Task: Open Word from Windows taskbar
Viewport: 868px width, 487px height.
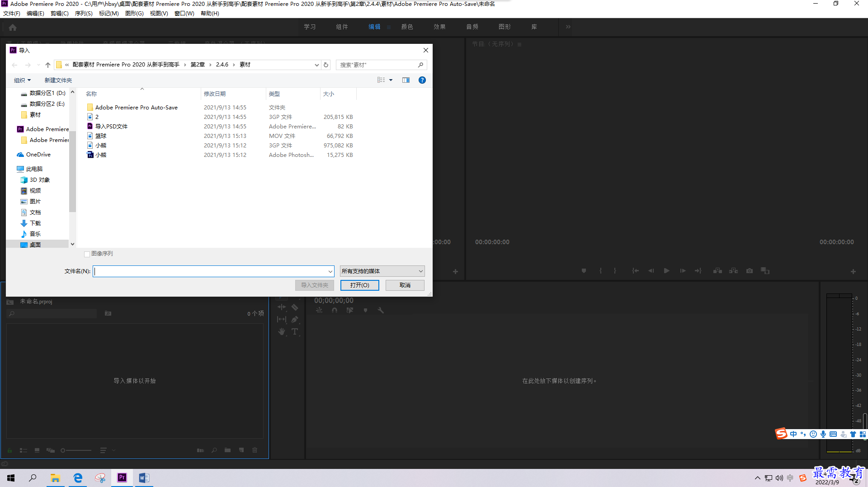Action: (x=144, y=478)
